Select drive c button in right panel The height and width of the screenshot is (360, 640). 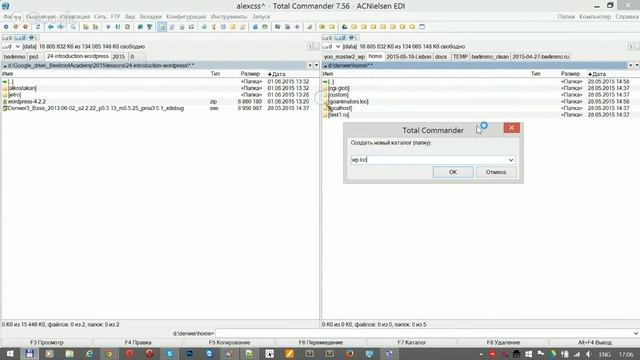(x=327, y=38)
